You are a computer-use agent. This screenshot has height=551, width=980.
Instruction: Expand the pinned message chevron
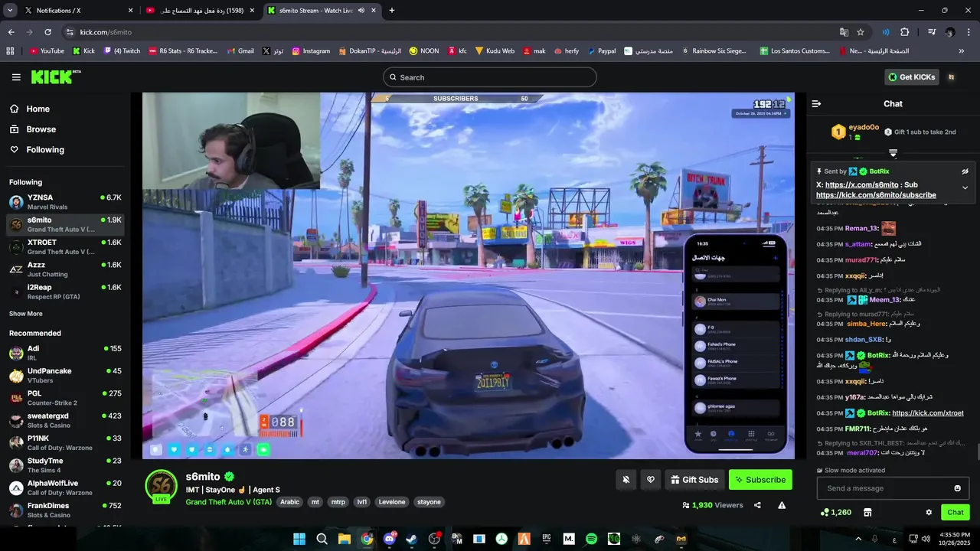[x=965, y=187]
